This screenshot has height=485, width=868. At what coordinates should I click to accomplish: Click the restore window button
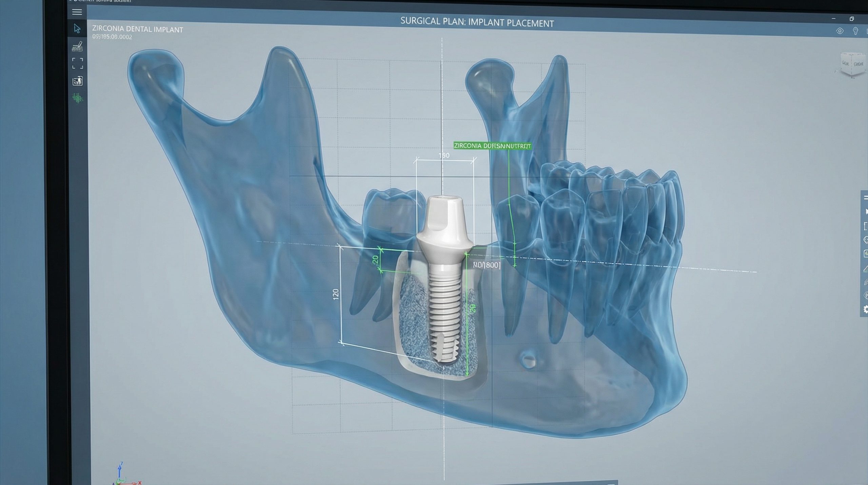pos(851,19)
